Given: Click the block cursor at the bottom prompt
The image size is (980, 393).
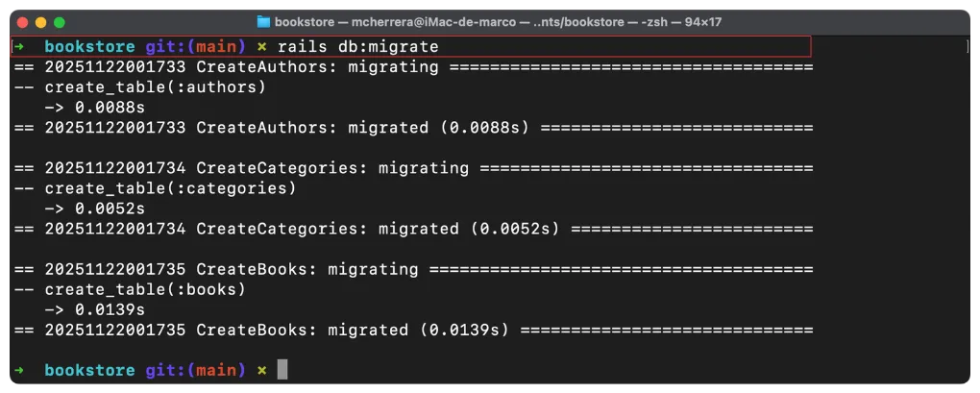Looking at the screenshot, I should tap(282, 370).
